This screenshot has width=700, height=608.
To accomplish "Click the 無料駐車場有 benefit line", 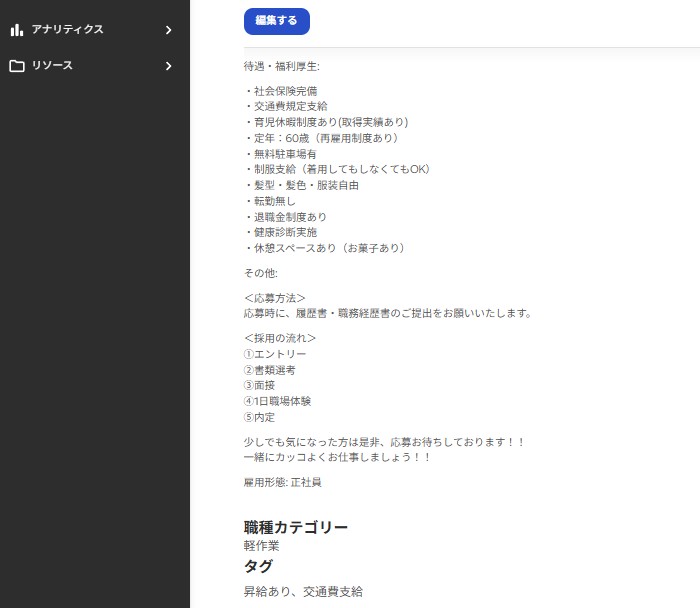I will (280, 154).
